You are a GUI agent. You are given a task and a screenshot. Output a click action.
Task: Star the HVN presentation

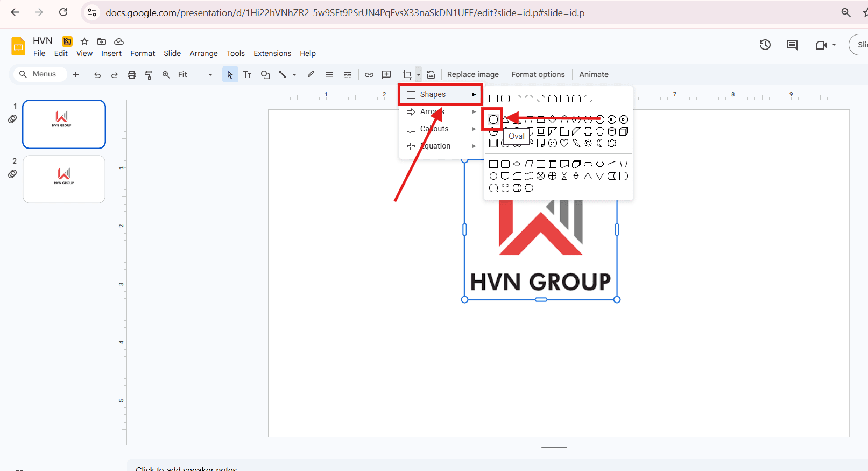[84, 41]
